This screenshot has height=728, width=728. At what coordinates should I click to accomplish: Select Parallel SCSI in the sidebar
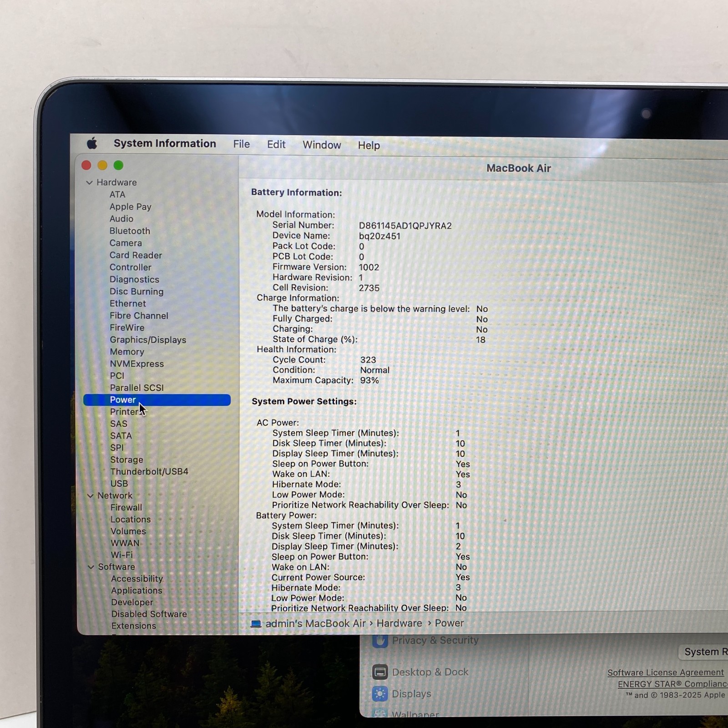click(136, 388)
